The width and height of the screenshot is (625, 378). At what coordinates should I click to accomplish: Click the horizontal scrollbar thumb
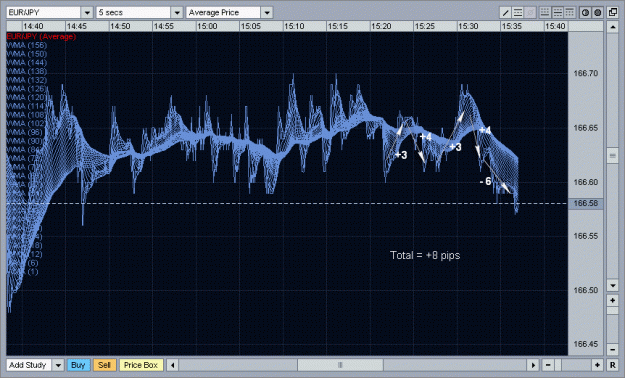(340, 365)
